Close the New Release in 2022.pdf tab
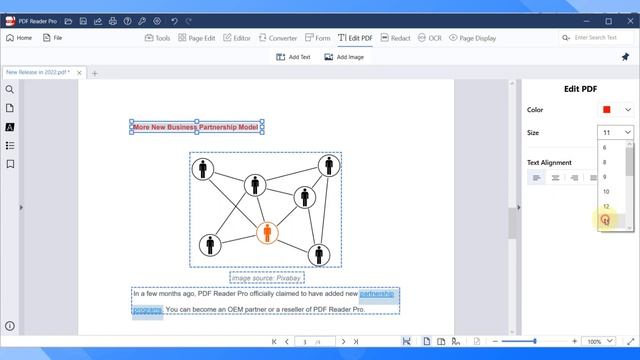640x360 pixels. [79, 73]
